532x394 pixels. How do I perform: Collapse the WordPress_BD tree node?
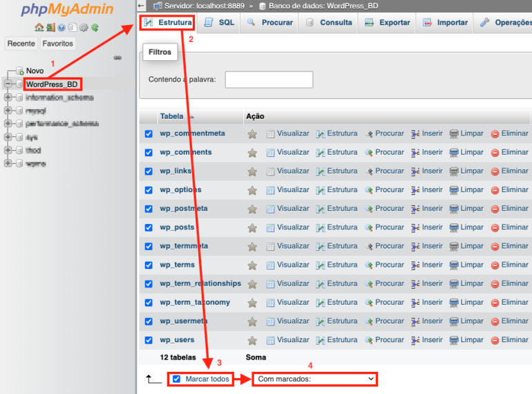8,84
